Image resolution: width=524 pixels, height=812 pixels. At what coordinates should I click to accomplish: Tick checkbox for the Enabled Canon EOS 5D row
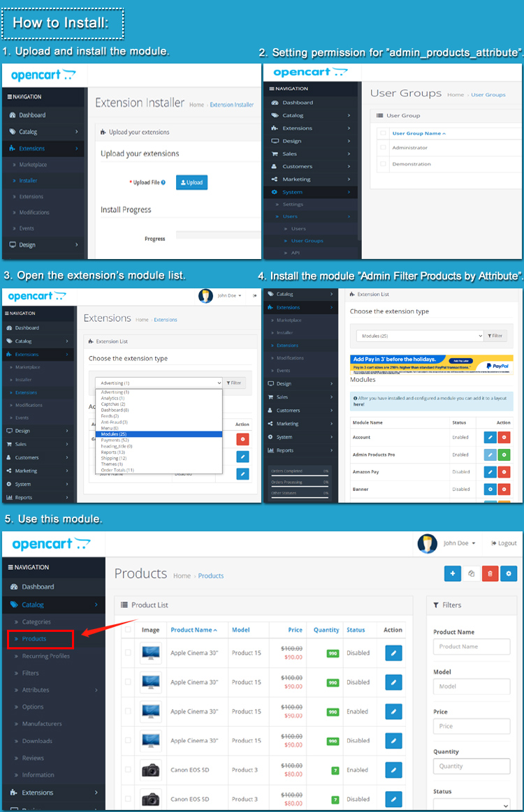click(128, 770)
